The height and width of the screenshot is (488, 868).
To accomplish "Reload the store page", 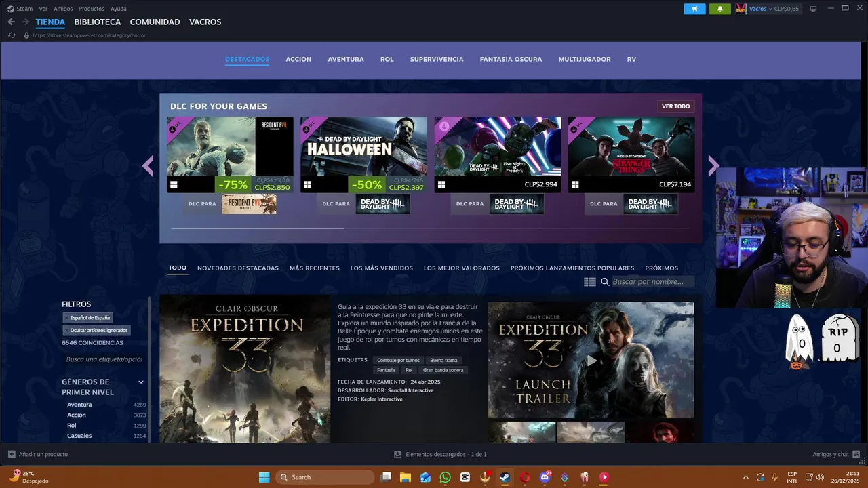I will point(12,35).
